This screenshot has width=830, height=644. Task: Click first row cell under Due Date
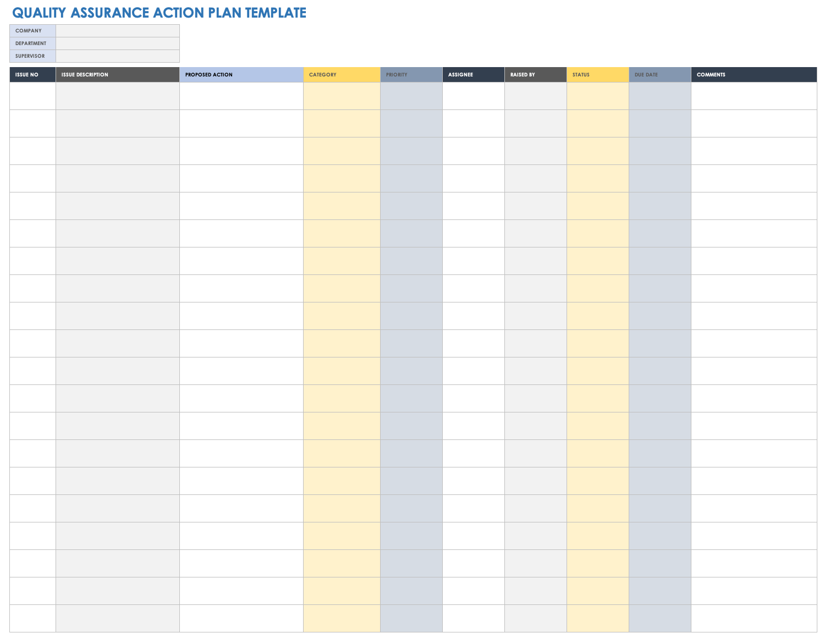point(660,96)
